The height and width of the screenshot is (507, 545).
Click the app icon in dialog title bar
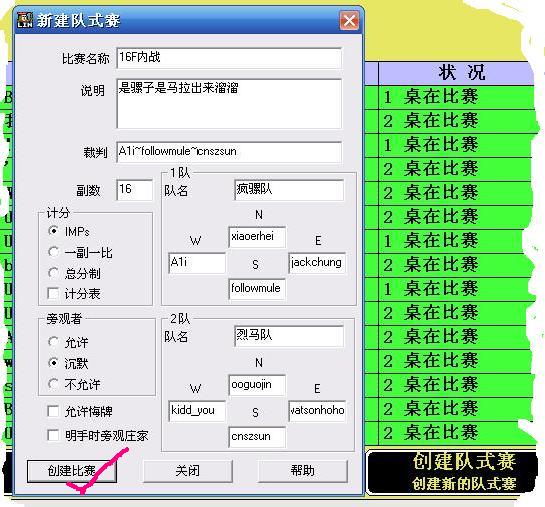tap(25, 20)
